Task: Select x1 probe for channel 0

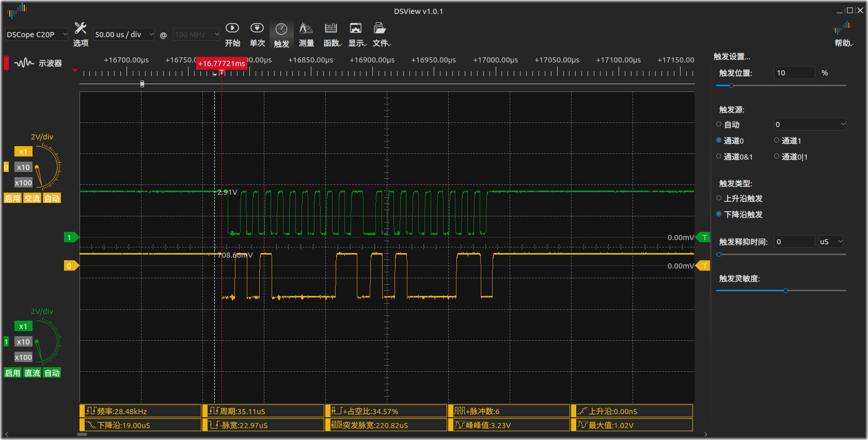Action: pyautogui.click(x=23, y=152)
